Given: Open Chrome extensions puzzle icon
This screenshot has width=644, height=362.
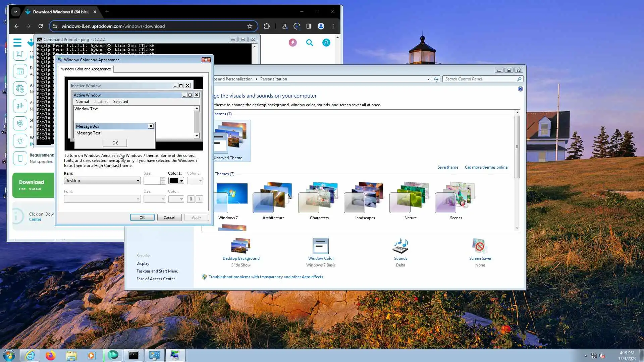Looking at the screenshot, I should point(267,26).
